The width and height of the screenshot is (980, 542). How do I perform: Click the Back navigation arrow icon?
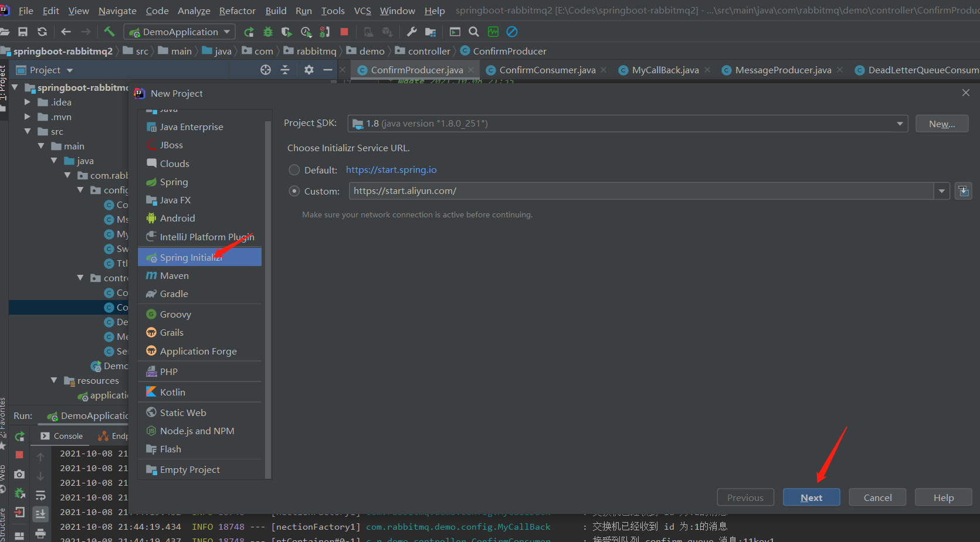(x=66, y=32)
